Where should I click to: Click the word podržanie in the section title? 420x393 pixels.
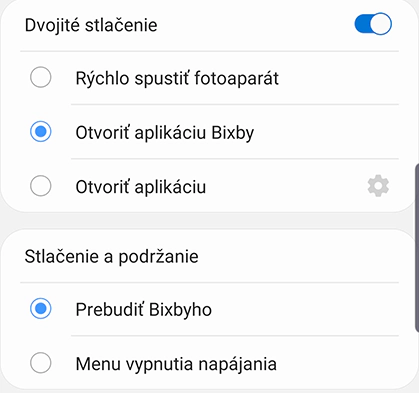[158, 257]
